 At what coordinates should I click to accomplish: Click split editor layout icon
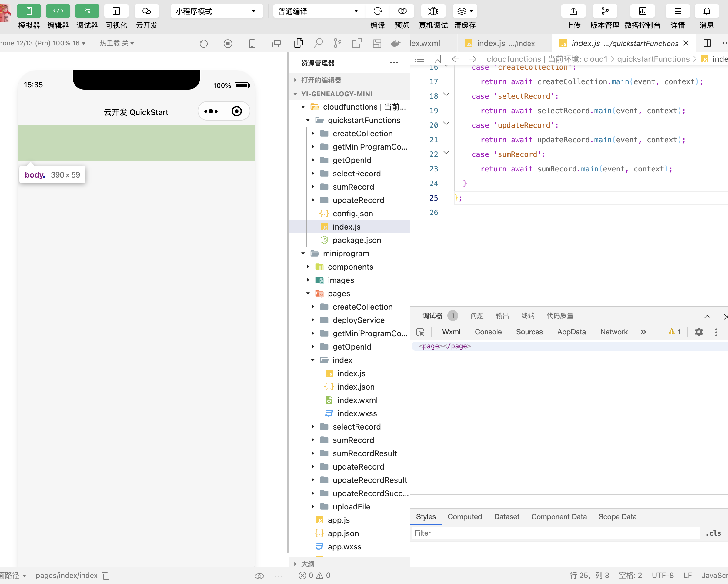[x=707, y=43]
